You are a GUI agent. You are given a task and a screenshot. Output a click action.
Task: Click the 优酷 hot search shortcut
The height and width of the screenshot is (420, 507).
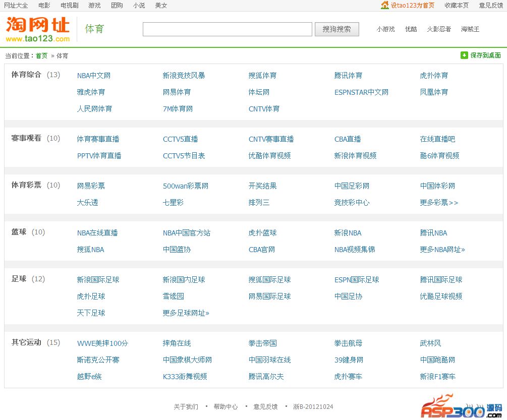[411, 29]
